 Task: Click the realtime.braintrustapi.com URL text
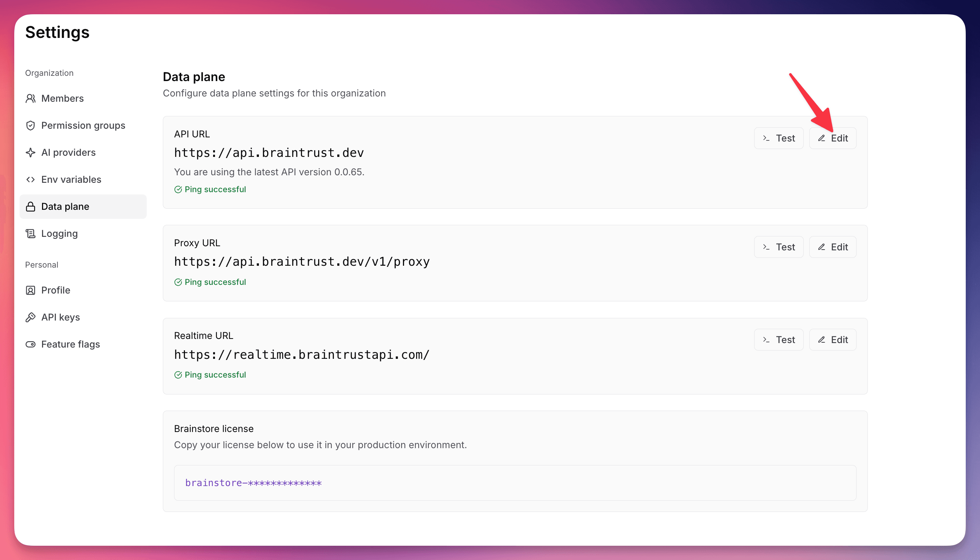pyautogui.click(x=302, y=354)
